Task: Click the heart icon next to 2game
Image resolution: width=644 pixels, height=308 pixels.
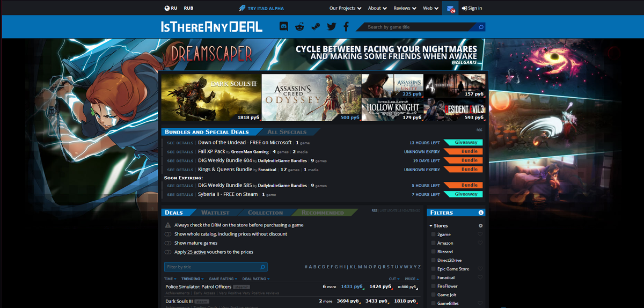Action: tap(480, 234)
